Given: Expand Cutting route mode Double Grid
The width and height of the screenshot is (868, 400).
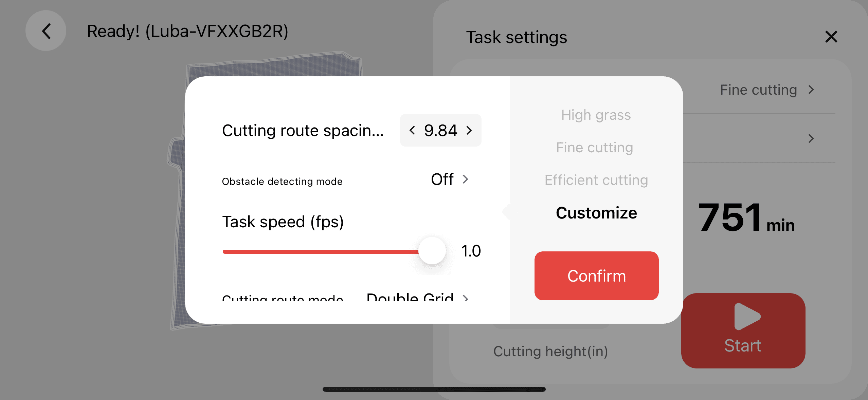Looking at the screenshot, I should [466, 298].
